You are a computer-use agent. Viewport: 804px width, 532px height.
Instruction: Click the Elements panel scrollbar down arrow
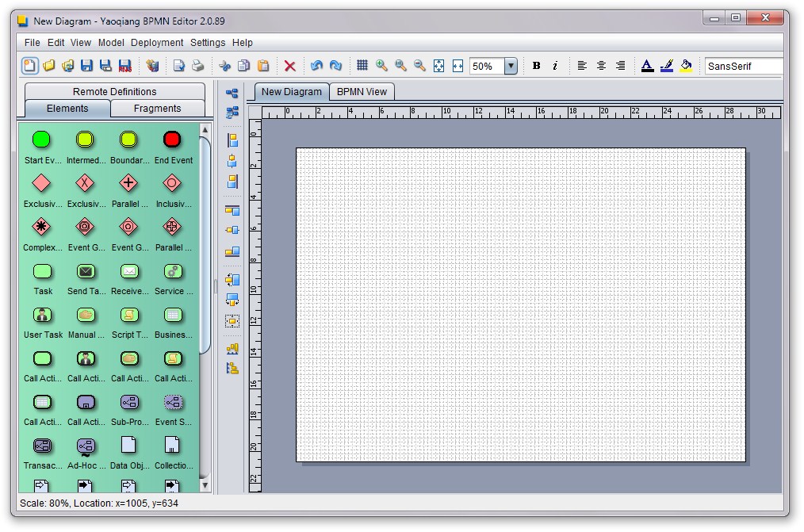coord(204,485)
